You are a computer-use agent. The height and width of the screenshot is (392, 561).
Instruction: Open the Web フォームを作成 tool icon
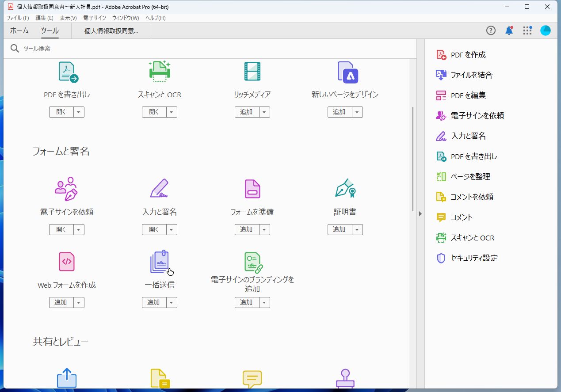click(x=66, y=262)
